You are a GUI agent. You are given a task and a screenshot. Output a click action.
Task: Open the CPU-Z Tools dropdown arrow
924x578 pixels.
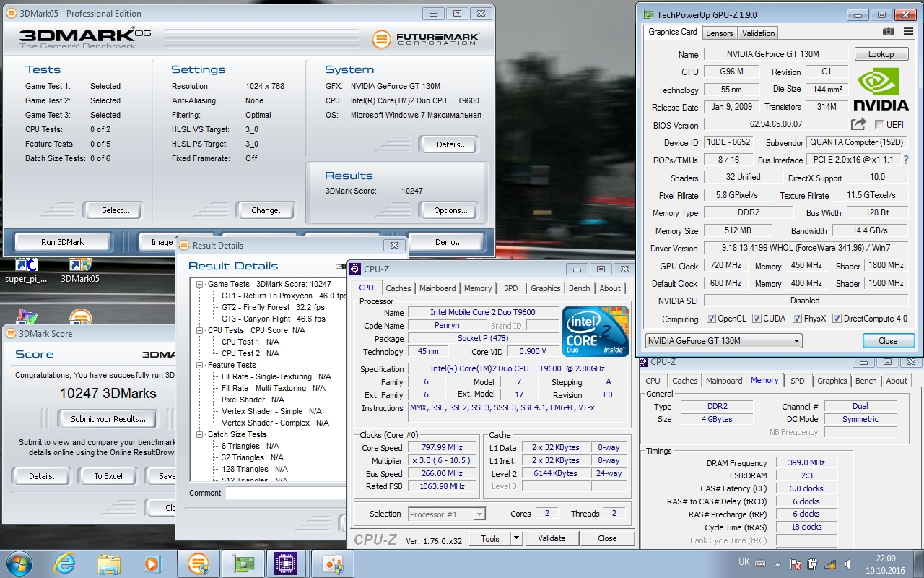coord(516,538)
